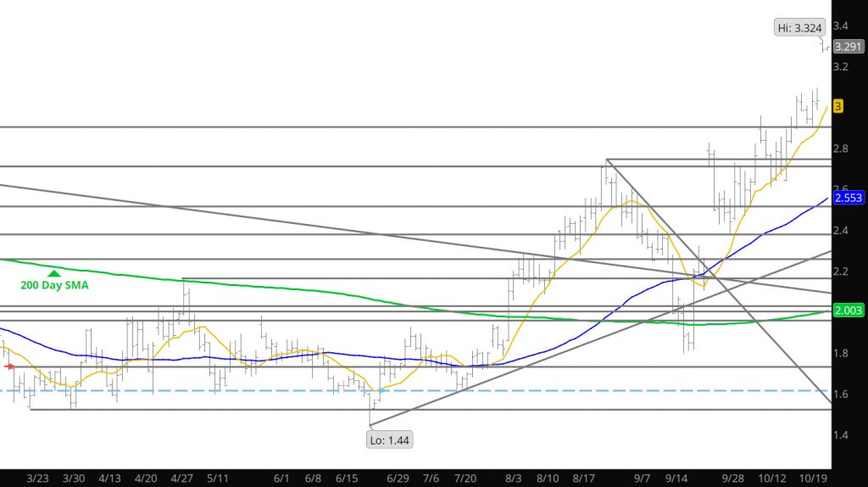
Task: Click the yellow moving average value tag
Action: click(837, 106)
